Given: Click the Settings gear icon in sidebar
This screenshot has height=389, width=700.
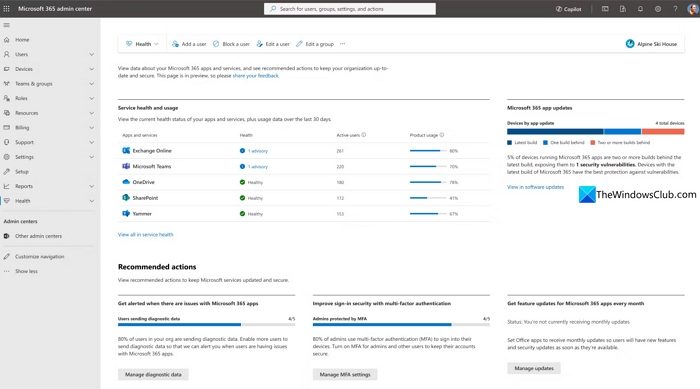Looking at the screenshot, I should [x=7, y=157].
